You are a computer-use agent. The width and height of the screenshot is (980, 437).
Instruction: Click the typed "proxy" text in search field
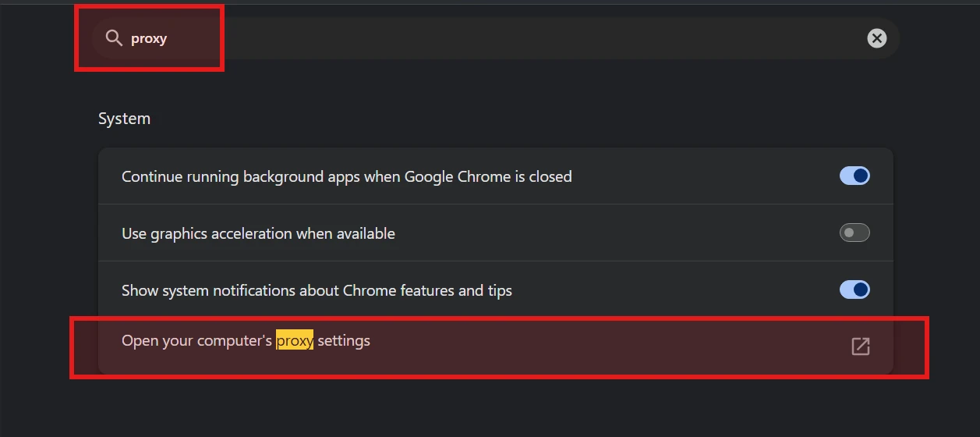tap(149, 38)
